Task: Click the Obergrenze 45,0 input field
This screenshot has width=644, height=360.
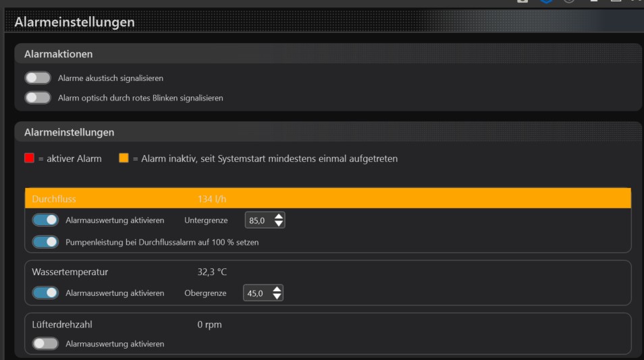Action: (x=256, y=293)
